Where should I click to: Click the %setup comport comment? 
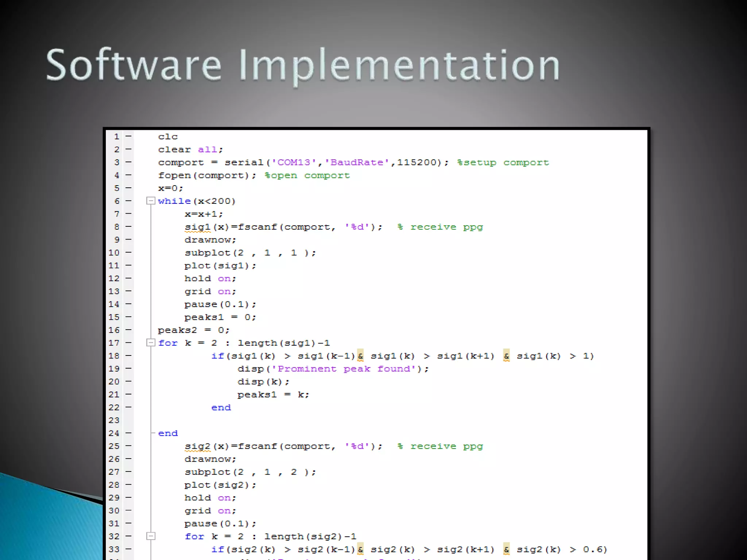pos(503,163)
